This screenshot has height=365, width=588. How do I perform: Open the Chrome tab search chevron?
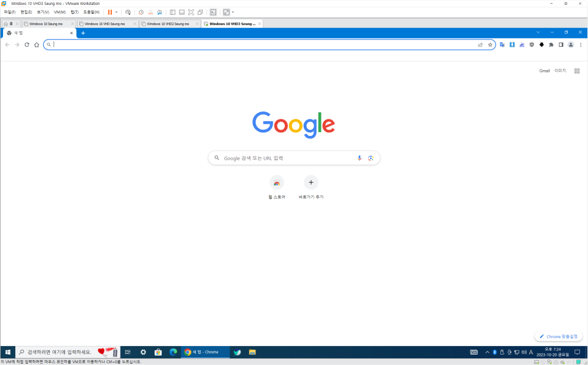538,32
